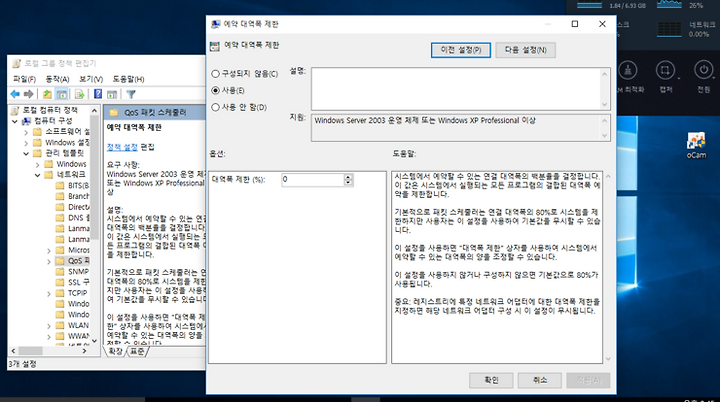Select the DNS folder in the tree
The image size is (720, 402).
point(73,218)
